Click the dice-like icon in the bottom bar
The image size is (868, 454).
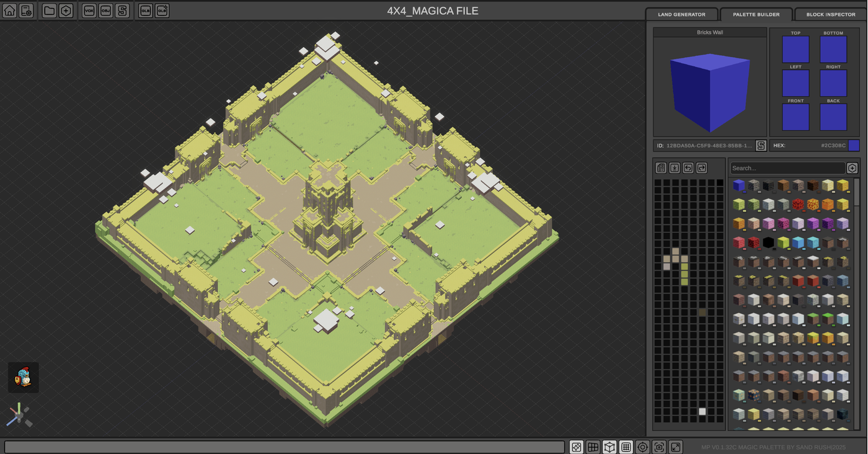[x=577, y=447]
